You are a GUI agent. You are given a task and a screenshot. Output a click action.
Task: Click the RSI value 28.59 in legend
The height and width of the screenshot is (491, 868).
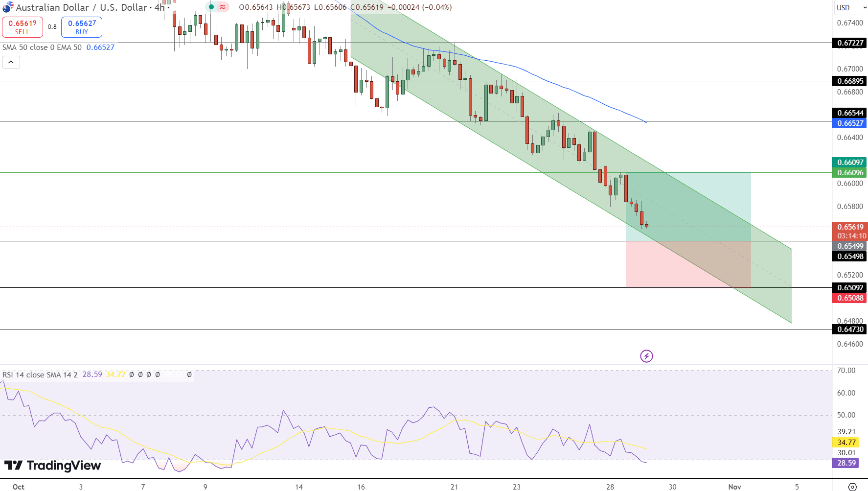92,374
